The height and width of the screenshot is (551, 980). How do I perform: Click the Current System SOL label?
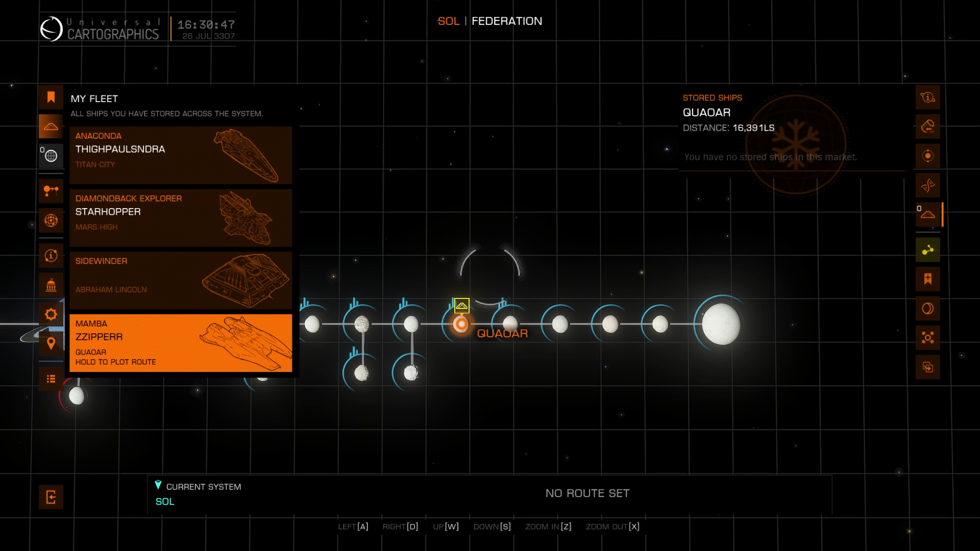165,502
